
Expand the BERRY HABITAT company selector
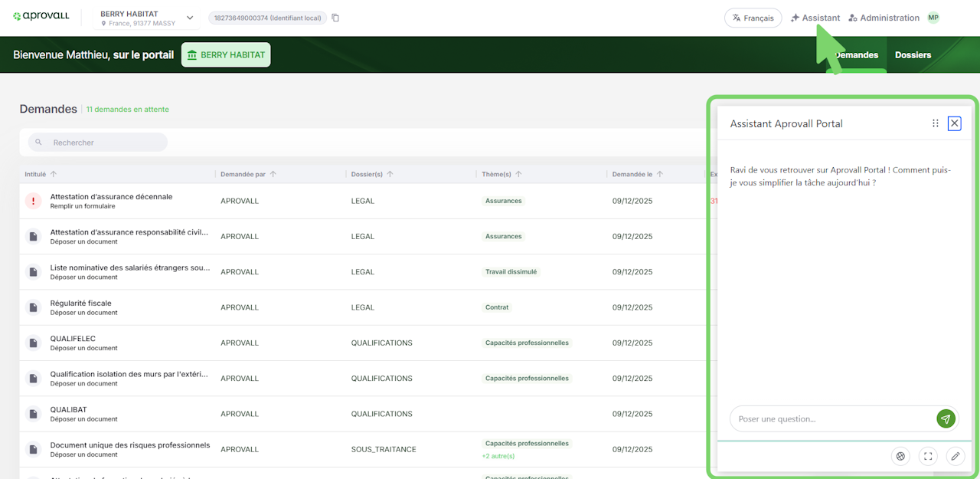coord(190,18)
